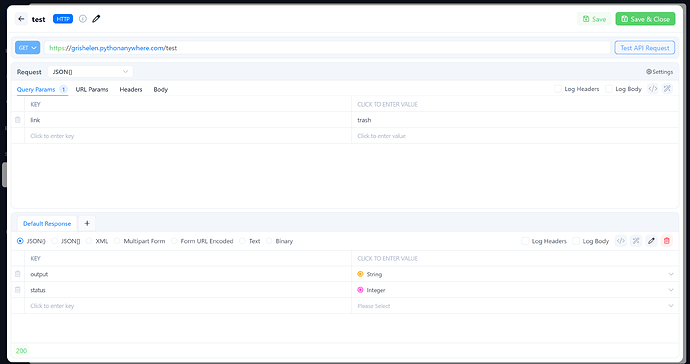Click the Save & Close button

[x=645, y=19]
